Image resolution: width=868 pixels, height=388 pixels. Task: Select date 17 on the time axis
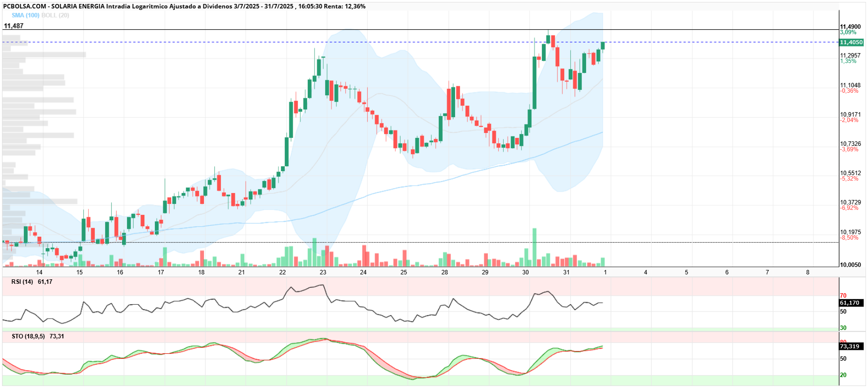tap(161, 272)
